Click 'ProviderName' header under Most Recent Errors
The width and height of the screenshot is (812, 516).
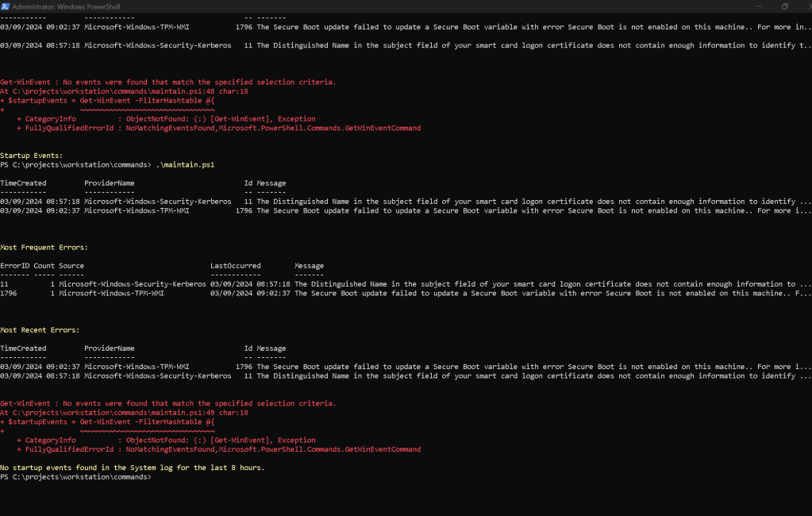110,348
